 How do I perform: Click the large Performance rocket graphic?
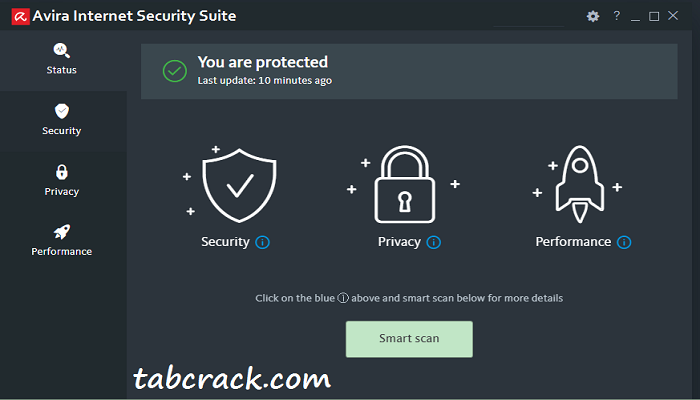pyautogui.click(x=579, y=184)
